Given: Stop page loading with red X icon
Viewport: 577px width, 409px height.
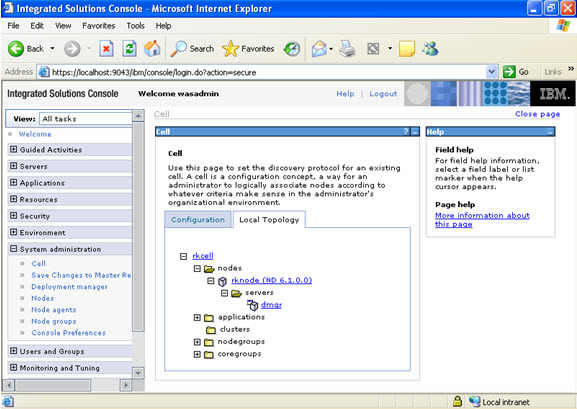Looking at the screenshot, I should 106,49.
